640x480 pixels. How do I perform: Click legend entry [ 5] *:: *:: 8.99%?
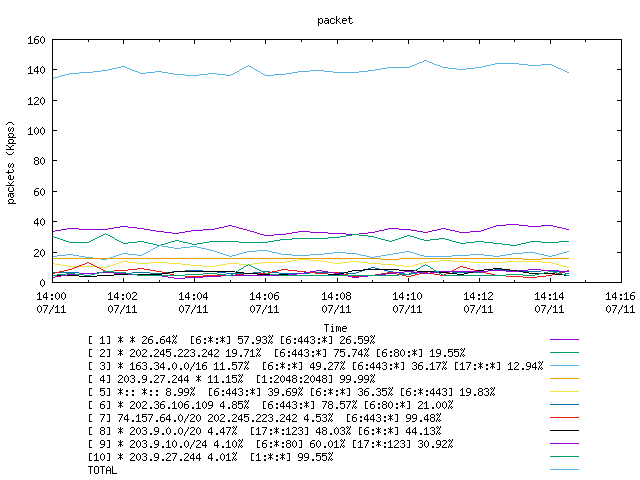(x=291, y=392)
